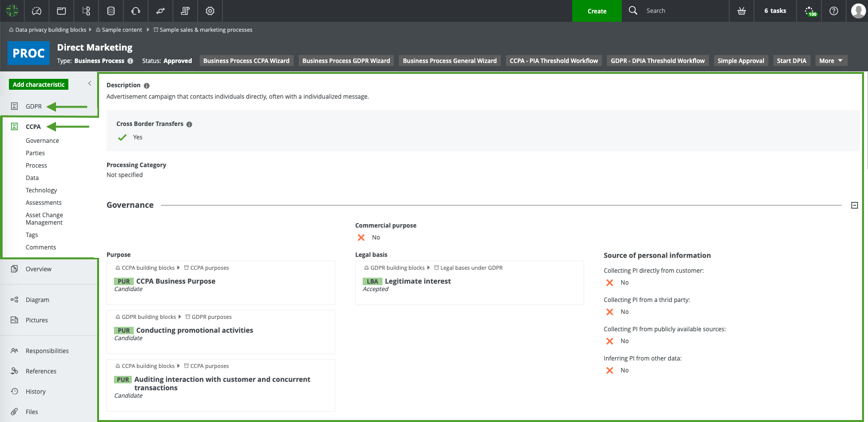868x422 pixels.
Task: Open the settings gear icon
Action: [210, 11]
